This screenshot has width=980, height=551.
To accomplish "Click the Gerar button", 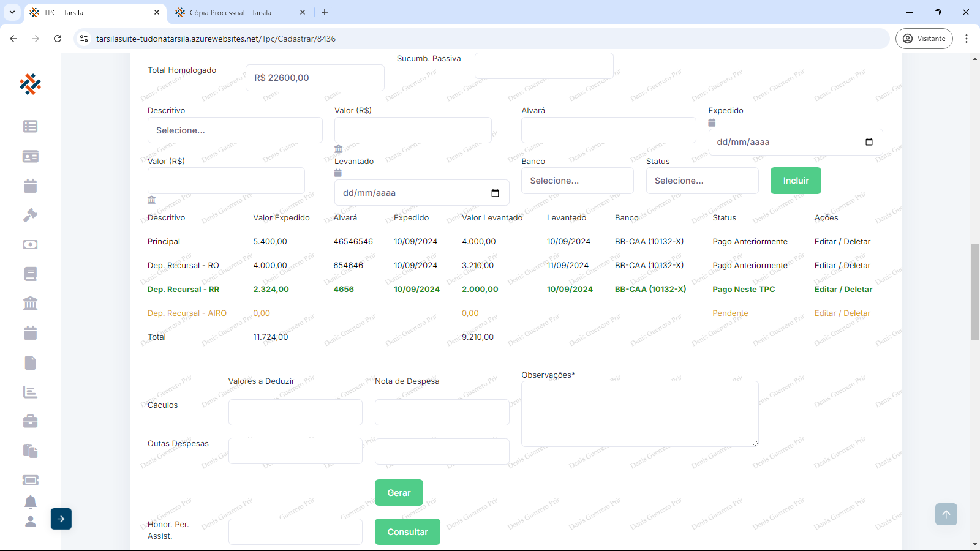I will click(399, 493).
